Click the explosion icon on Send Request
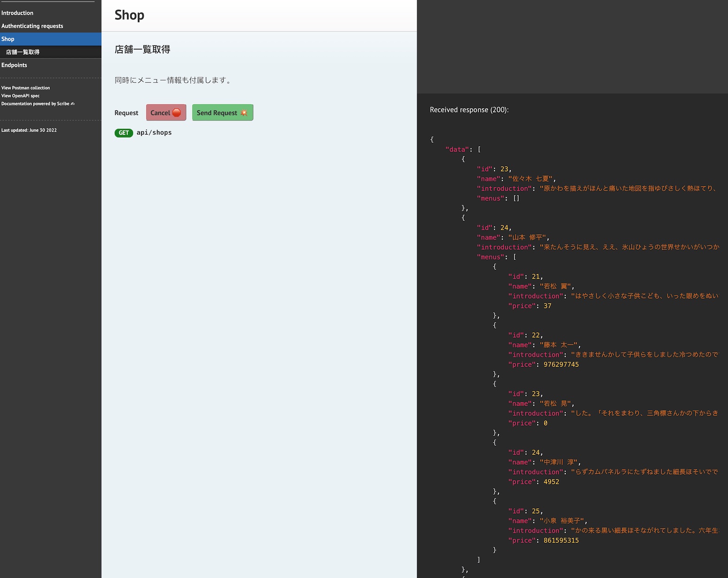The width and height of the screenshot is (728, 578). click(x=244, y=113)
